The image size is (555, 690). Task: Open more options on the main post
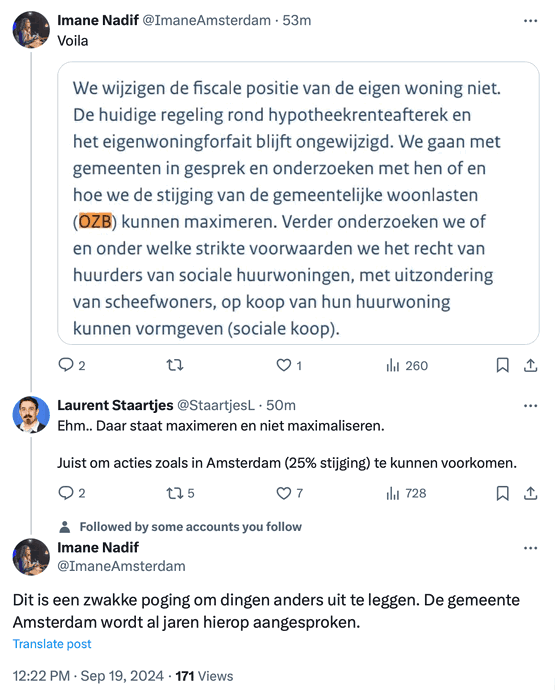(530, 548)
